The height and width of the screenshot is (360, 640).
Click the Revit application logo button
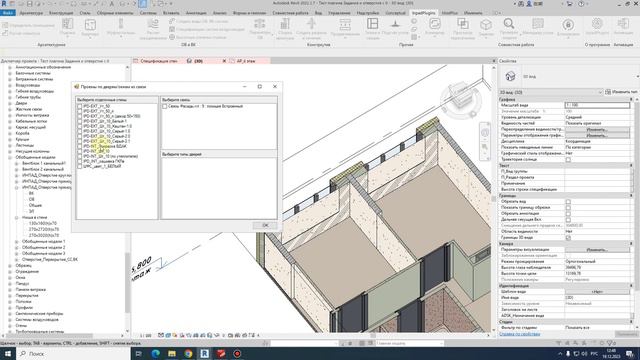click(4, 4)
